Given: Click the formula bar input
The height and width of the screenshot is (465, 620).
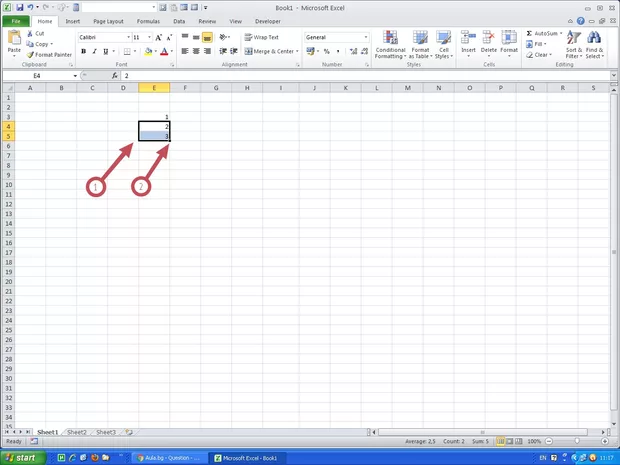Looking at the screenshot, I should click(x=366, y=76).
